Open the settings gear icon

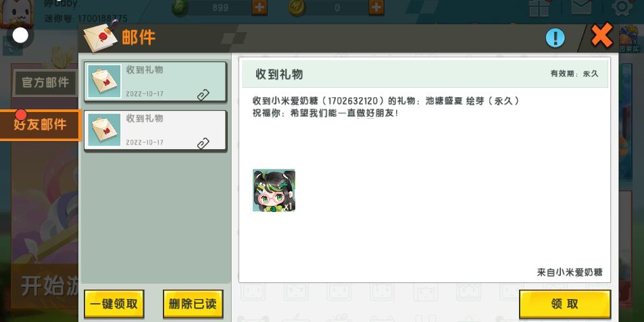coord(622,7)
